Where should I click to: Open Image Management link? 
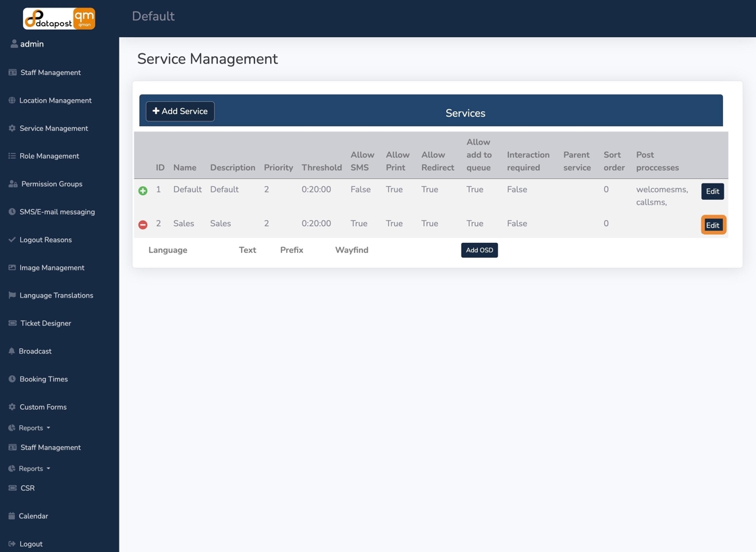[x=51, y=267]
